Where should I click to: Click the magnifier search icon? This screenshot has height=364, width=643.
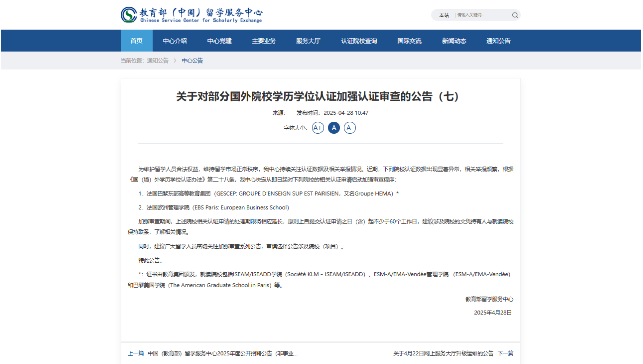[515, 15]
